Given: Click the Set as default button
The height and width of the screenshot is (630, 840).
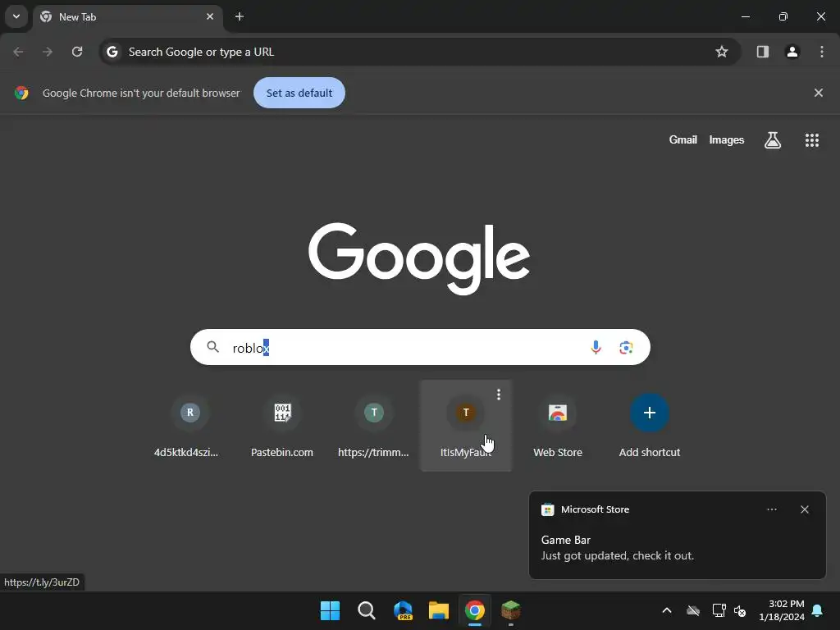Looking at the screenshot, I should pyautogui.click(x=299, y=94).
